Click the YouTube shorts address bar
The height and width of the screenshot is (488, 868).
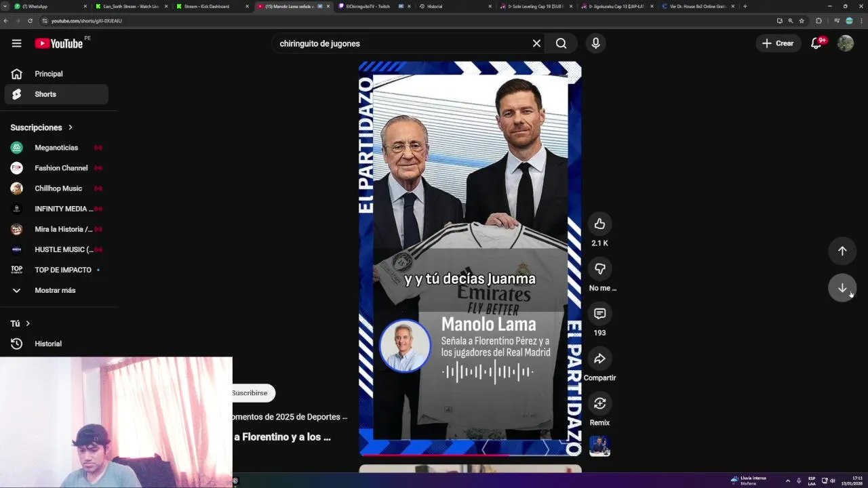(x=407, y=21)
